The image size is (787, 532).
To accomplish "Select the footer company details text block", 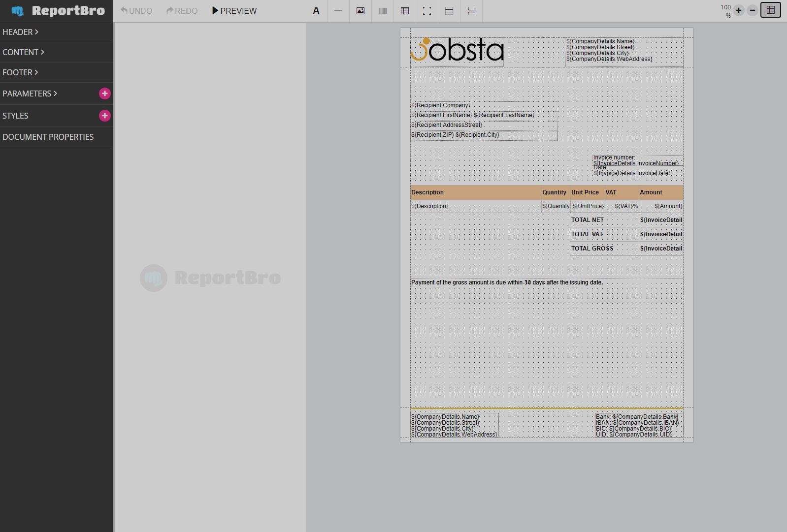I will point(455,425).
